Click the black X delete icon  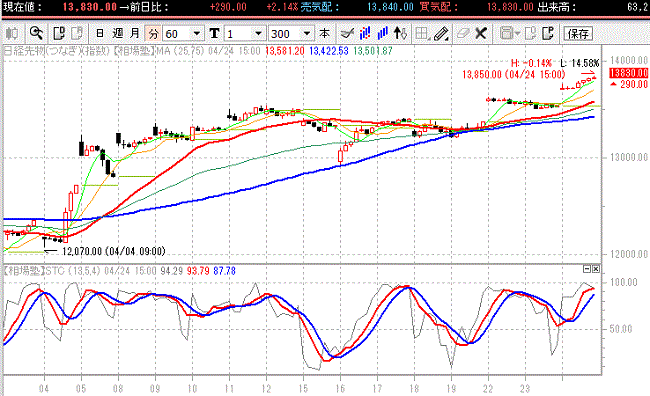(481, 33)
